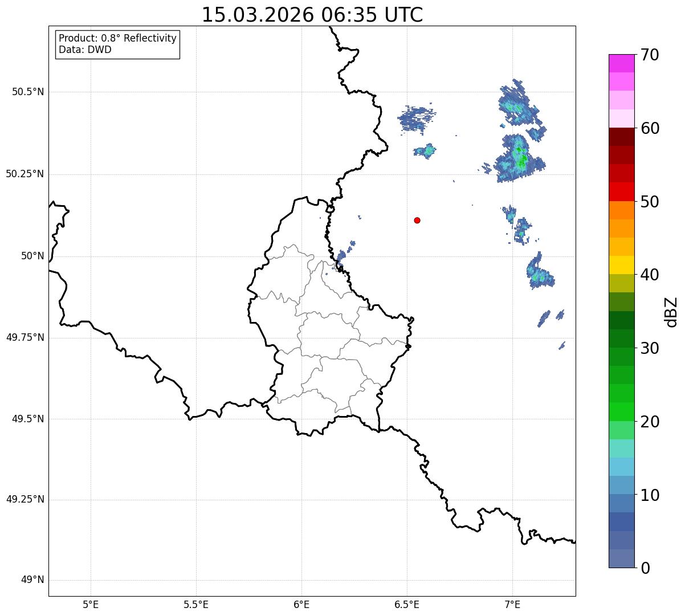Click the 50.25°N latitude tick label
685x616 pixels.
coord(25,174)
